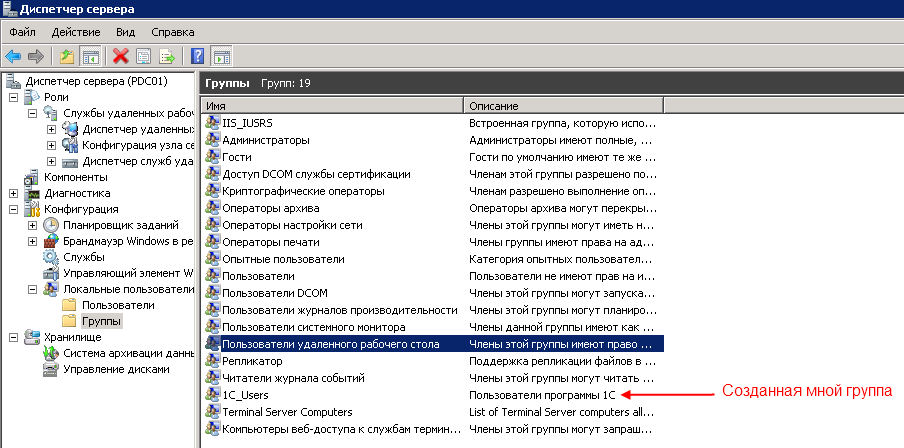904x448 pixels.
Task: Collapse the Конфигурация node
Action: (x=13, y=209)
